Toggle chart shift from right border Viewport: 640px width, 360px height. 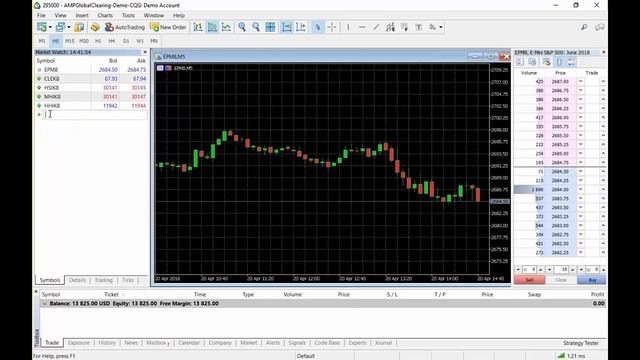tap(301, 27)
